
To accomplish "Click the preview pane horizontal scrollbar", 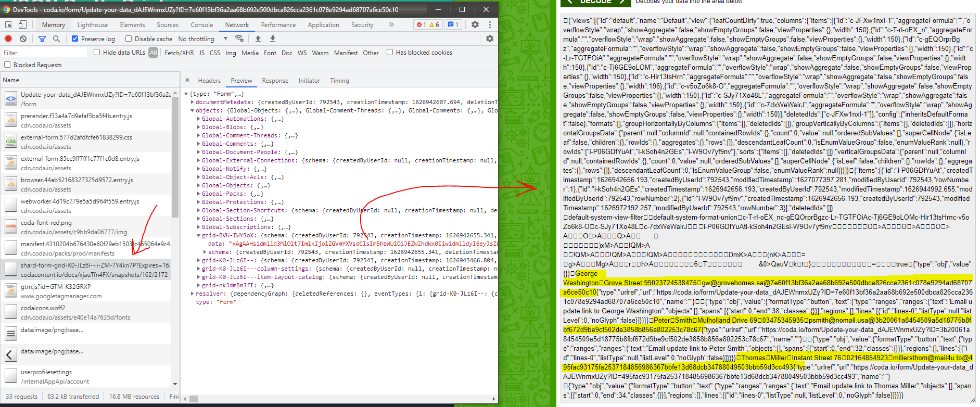I will 194,399.
